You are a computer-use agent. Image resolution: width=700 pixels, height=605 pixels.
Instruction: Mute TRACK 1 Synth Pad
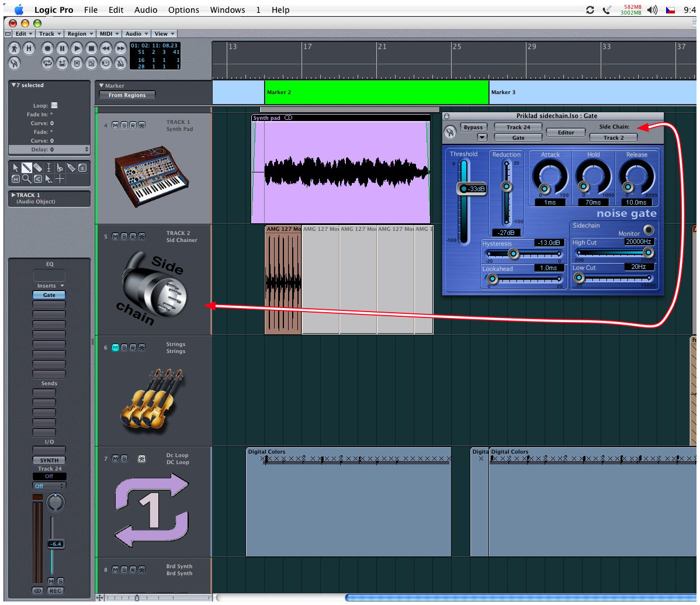click(115, 126)
